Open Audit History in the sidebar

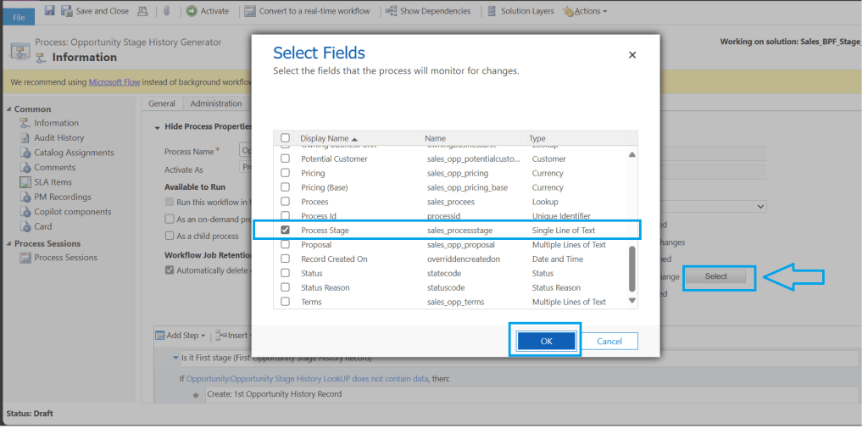click(x=58, y=137)
